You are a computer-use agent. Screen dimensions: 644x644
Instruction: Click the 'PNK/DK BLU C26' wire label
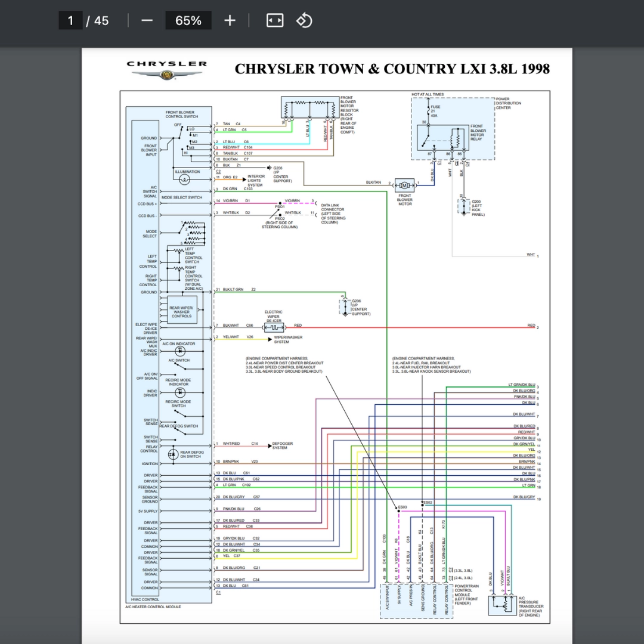[242, 509]
